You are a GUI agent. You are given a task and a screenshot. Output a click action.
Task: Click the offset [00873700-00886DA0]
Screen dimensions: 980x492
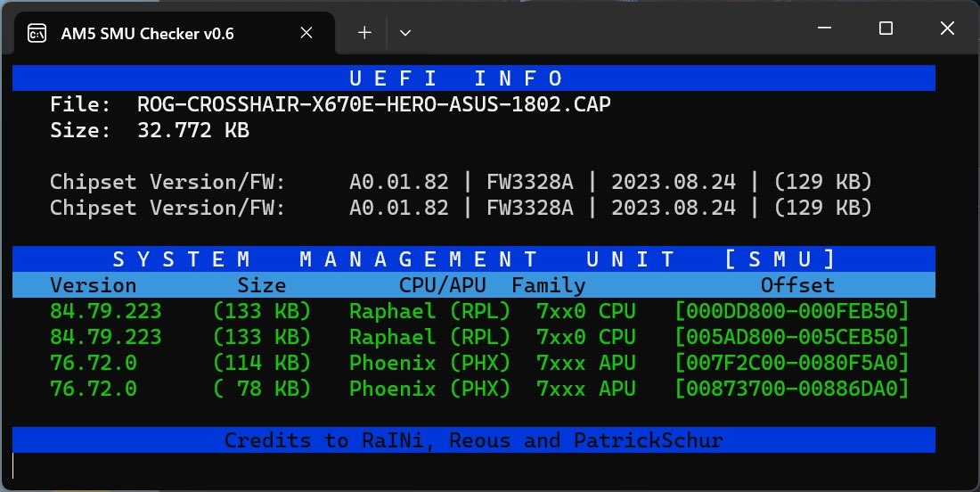(x=791, y=389)
